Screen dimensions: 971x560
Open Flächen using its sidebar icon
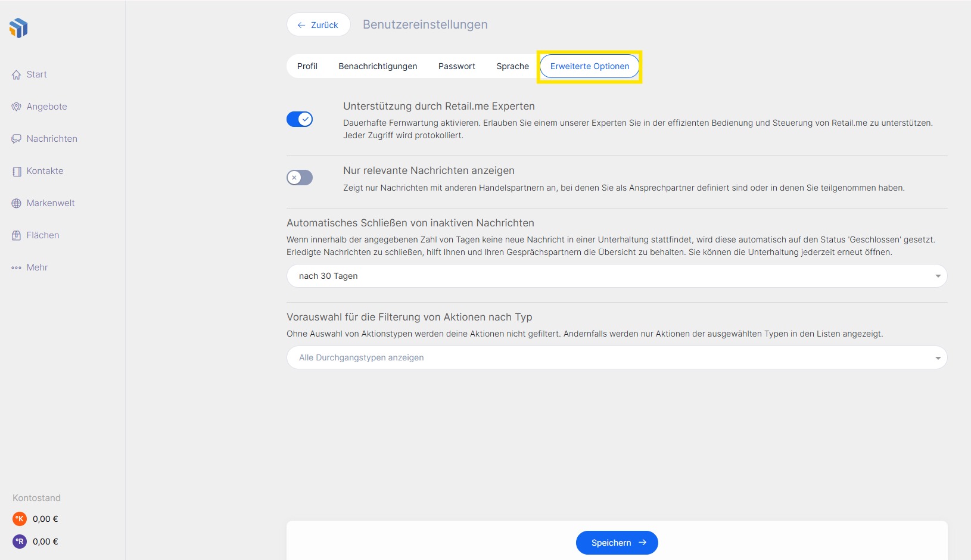pyautogui.click(x=17, y=236)
